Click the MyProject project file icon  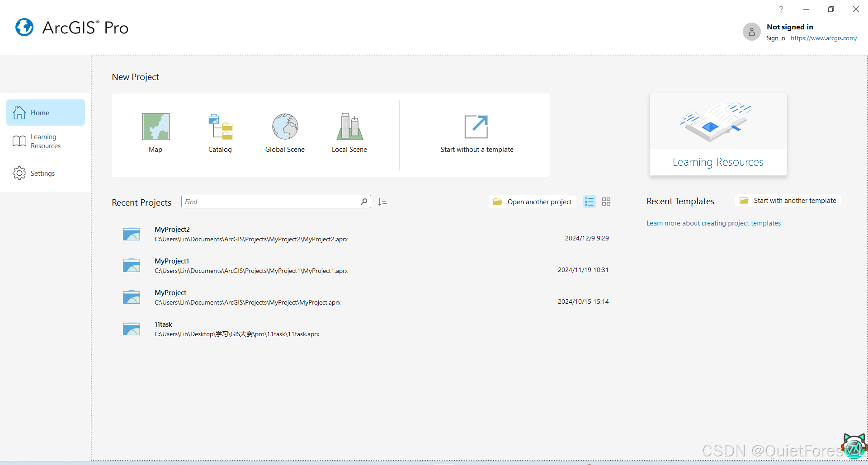click(x=132, y=297)
